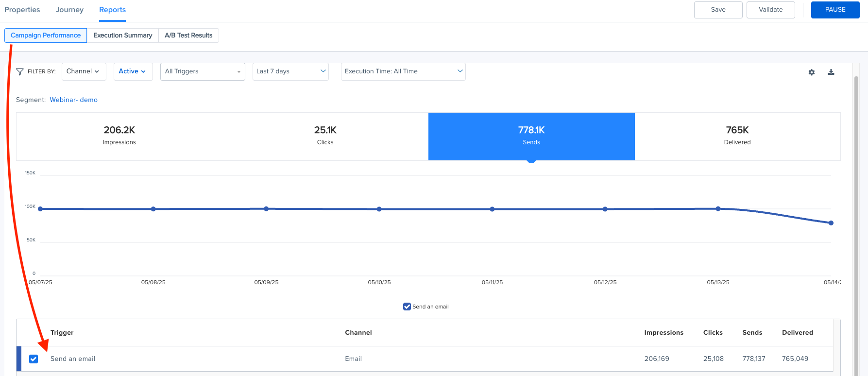
Task: Click the 25,108 clicks value
Action: (714, 359)
